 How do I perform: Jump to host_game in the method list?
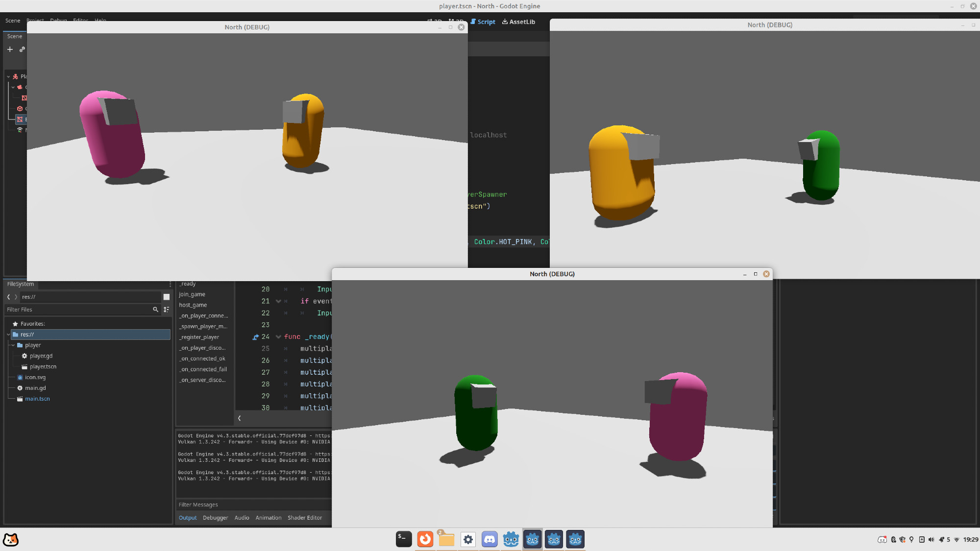click(193, 305)
